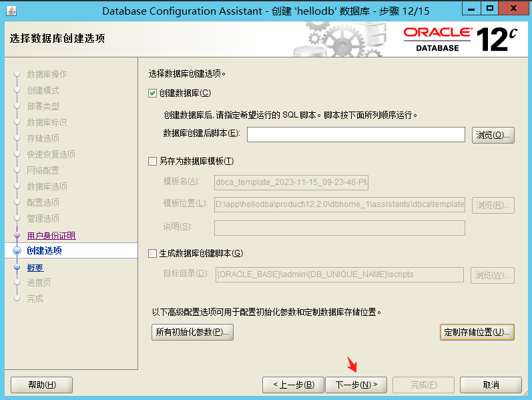This screenshot has height=400, width=532.
Task: Open 所有初始化参数(P) dialog
Action: tap(192, 332)
